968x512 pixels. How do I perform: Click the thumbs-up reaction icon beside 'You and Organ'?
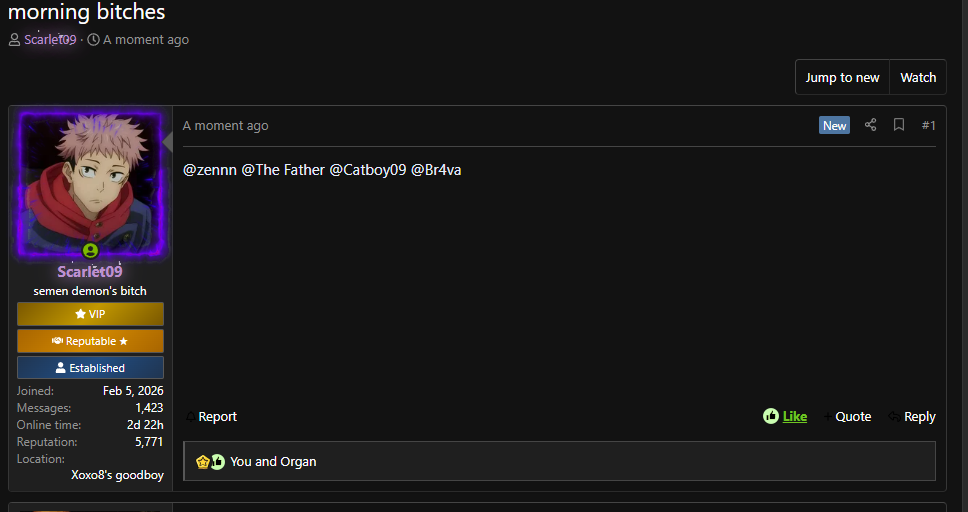point(217,461)
